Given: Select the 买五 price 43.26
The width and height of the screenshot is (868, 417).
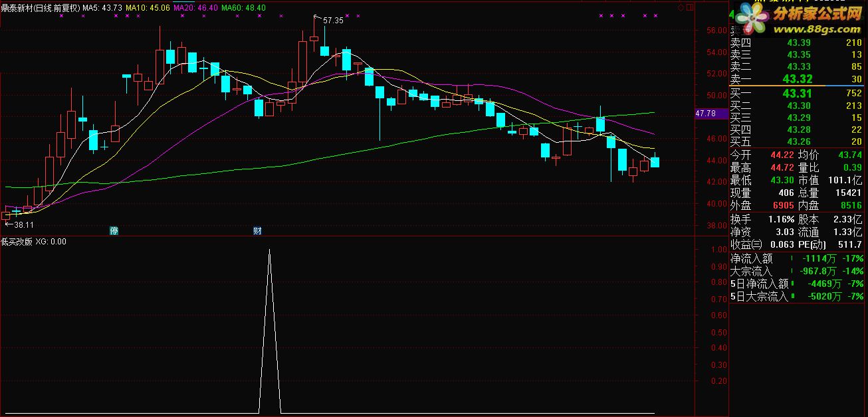Looking at the screenshot, I should pyautogui.click(x=799, y=141).
